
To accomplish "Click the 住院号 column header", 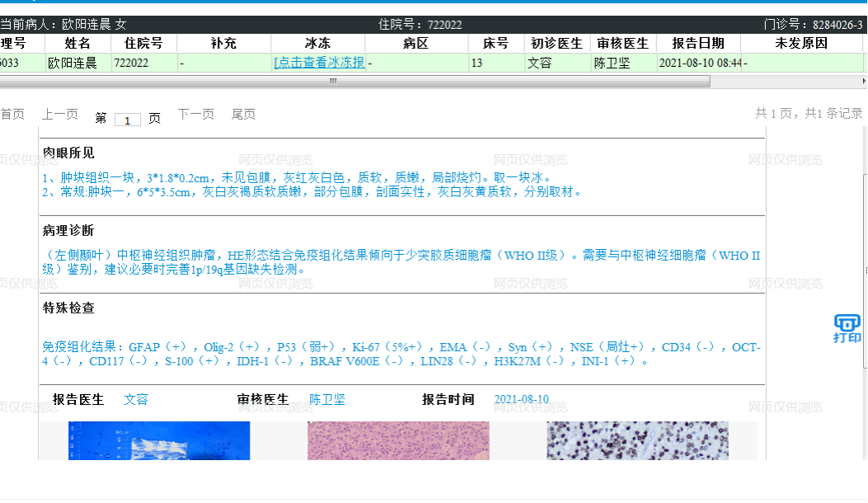I will (x=143, y=43).
